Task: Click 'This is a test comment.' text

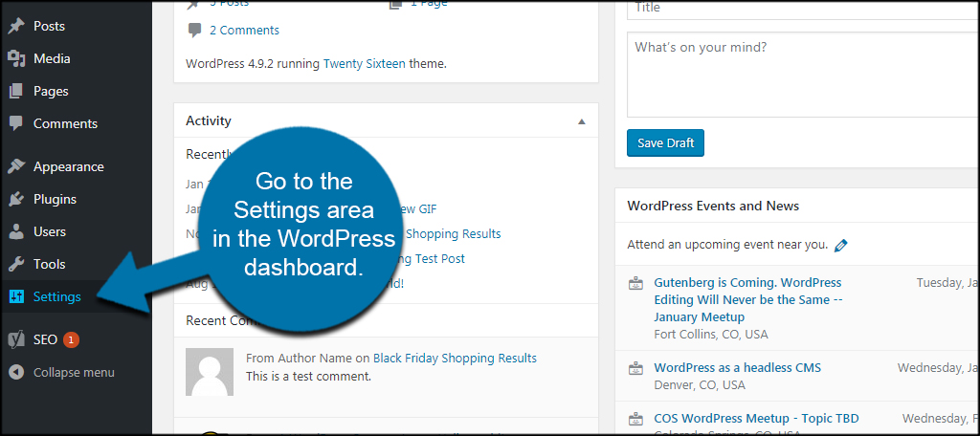Action: click(309, 377)
